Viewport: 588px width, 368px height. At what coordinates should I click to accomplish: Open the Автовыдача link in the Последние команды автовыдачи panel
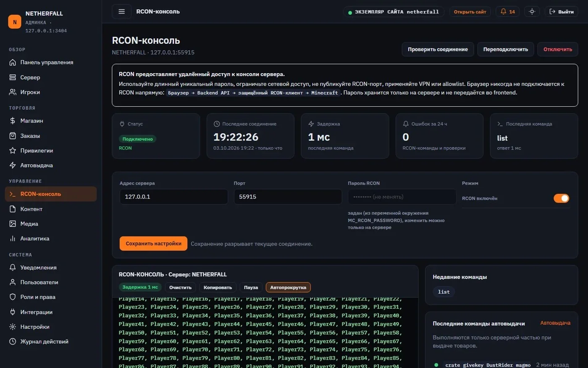click(555, 323)
